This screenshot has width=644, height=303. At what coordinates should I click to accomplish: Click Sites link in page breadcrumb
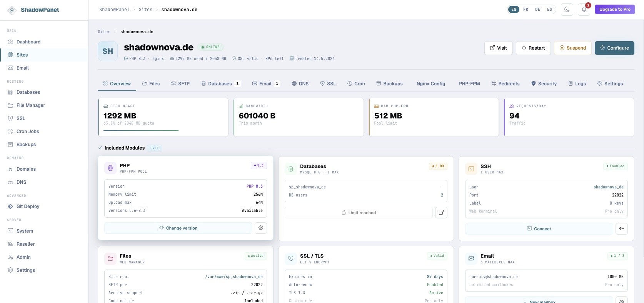pos(104,32)
